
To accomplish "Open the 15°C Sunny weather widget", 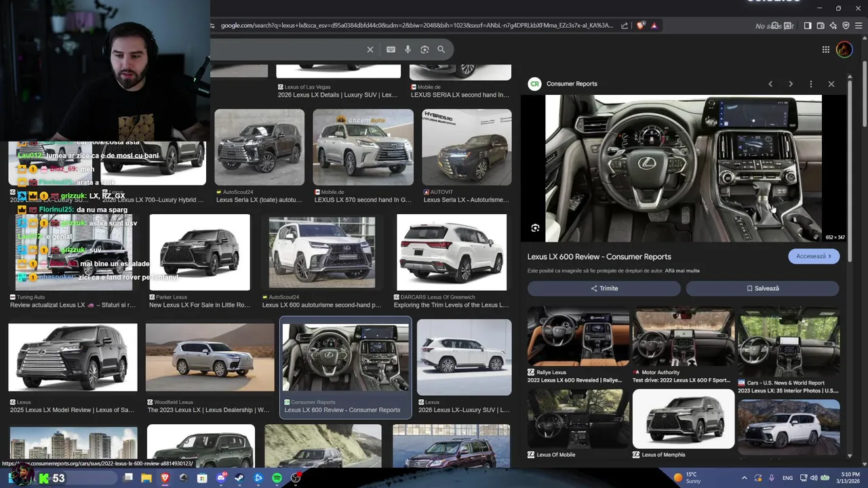I will [687, 479].
